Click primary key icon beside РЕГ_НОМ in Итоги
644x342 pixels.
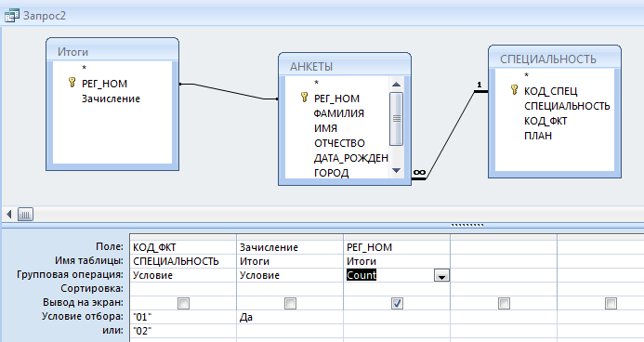pyautogui.click(x=72, y=83)
